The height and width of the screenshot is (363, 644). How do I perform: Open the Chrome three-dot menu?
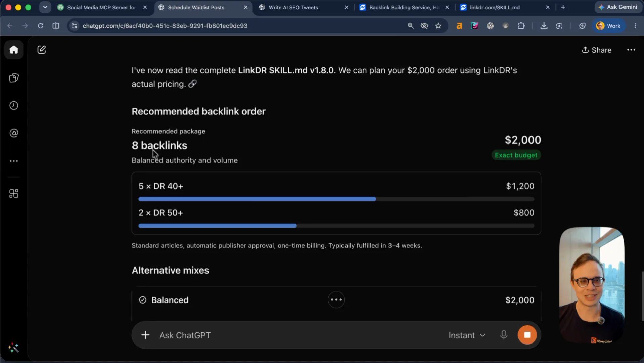(x=635, y=26)
